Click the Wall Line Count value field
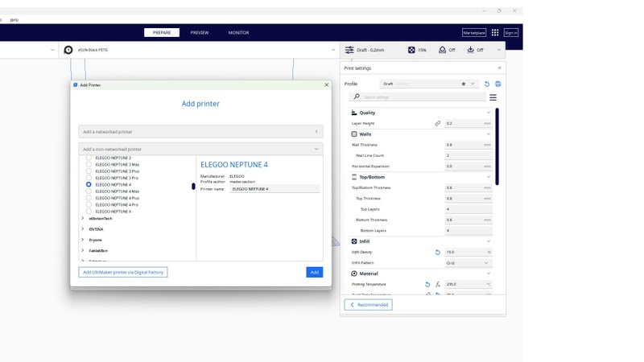 (469, 155)
